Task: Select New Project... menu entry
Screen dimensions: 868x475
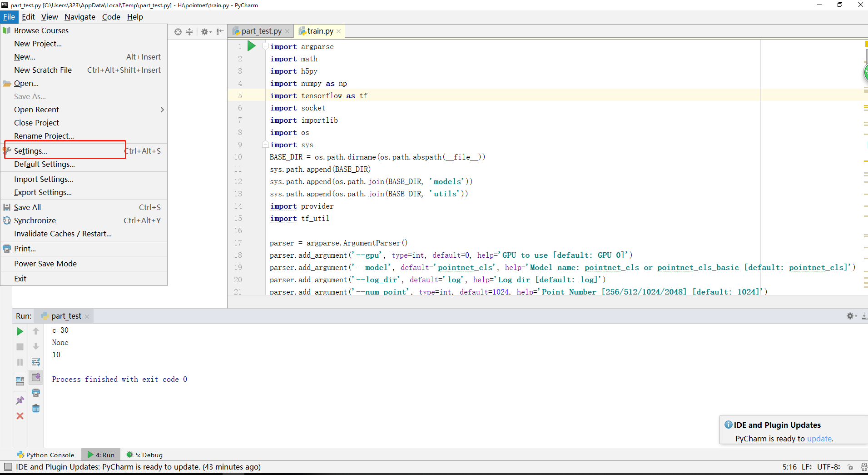Action: [x=84, y=44]
